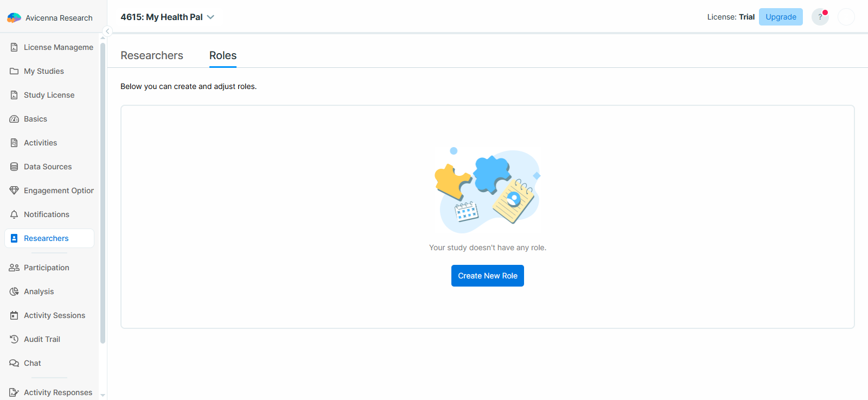Viewport: 868px width, 400px height.
Task: Select the Roles tab
Action: pyautogui.click(x=223, y=55)
